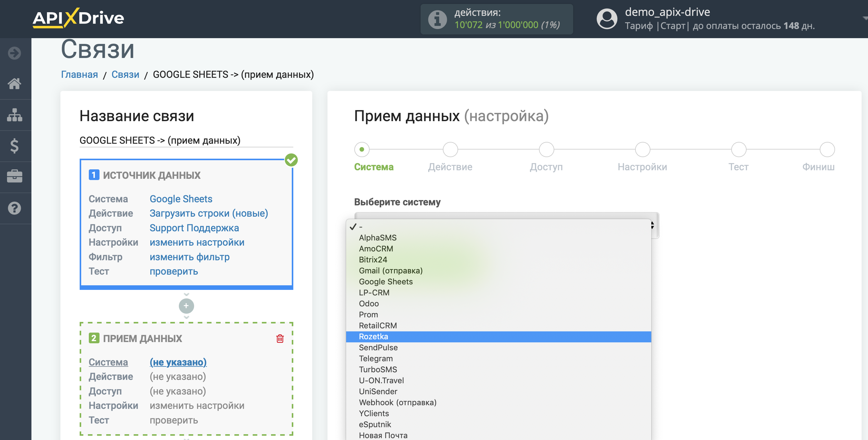Click изменить настройки in data source
This screenshot has width=868, height=440.
197,242
